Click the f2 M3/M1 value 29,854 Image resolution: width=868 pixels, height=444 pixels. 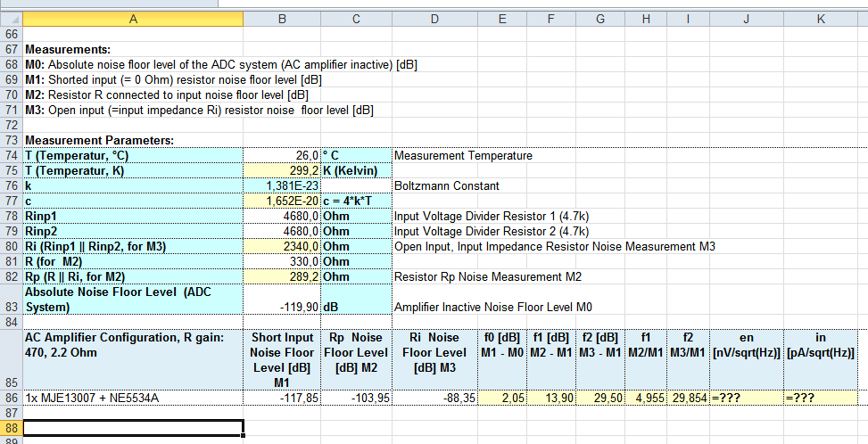[x=687, y=398]
